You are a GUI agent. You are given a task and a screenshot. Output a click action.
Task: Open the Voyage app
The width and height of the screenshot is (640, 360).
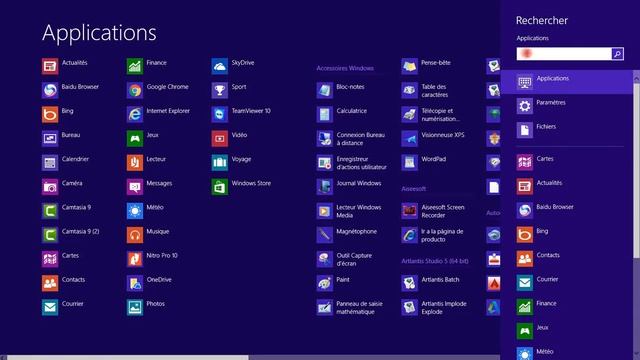[x=220, y=163]
